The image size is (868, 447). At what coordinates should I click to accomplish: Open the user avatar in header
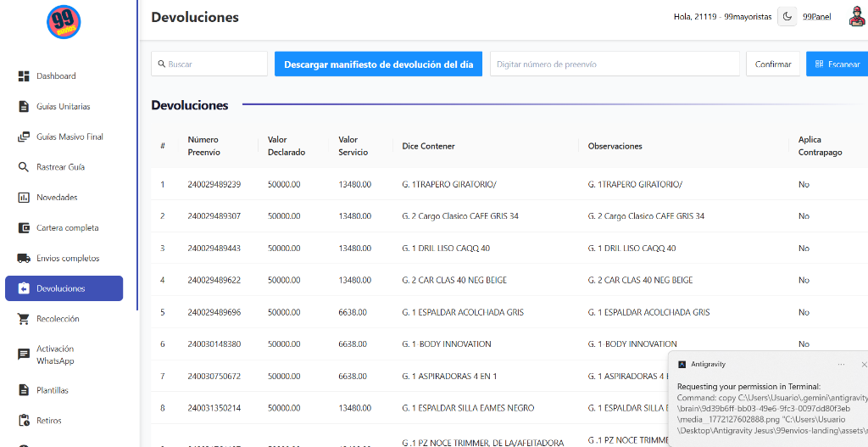855,17
